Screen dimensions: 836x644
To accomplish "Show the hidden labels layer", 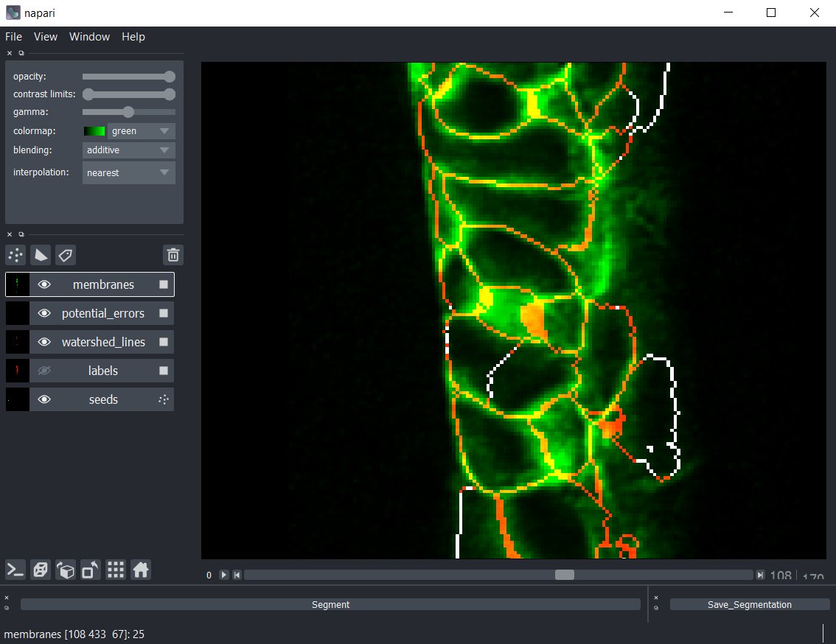I will pyautogui.click(x=44, y=370).
